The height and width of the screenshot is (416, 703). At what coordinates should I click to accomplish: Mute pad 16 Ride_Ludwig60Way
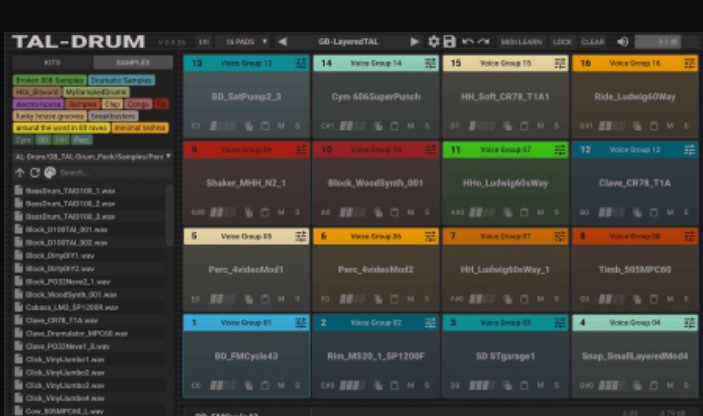pos(670,126)
